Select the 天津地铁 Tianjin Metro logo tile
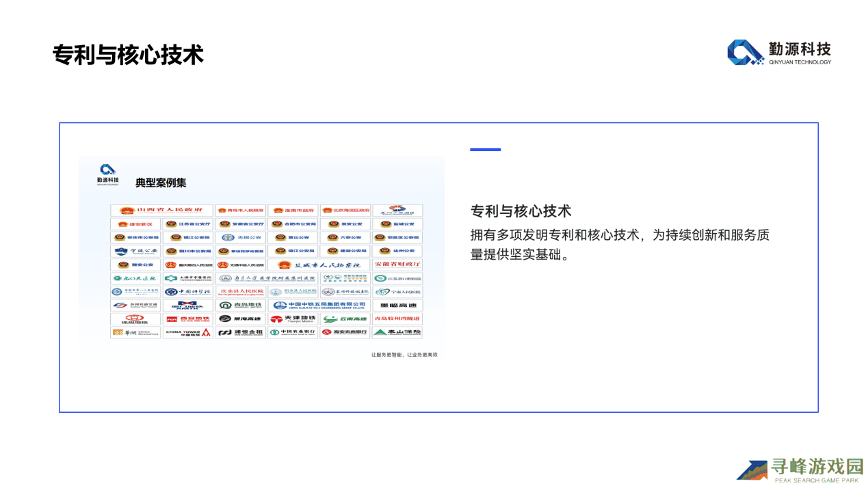This screenshot has height=488, width=868. pyautogui.click(x=293, y=319)
